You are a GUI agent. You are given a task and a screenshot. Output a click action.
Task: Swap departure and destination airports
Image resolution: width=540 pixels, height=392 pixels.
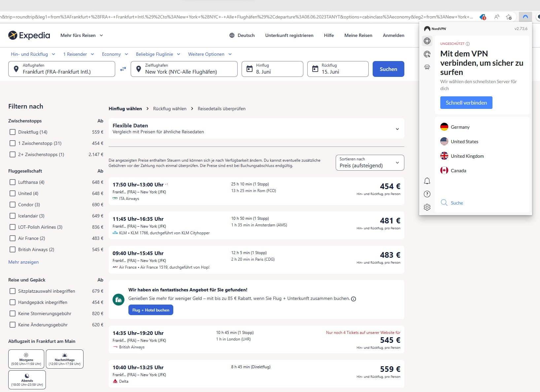(x=123, y=69)
